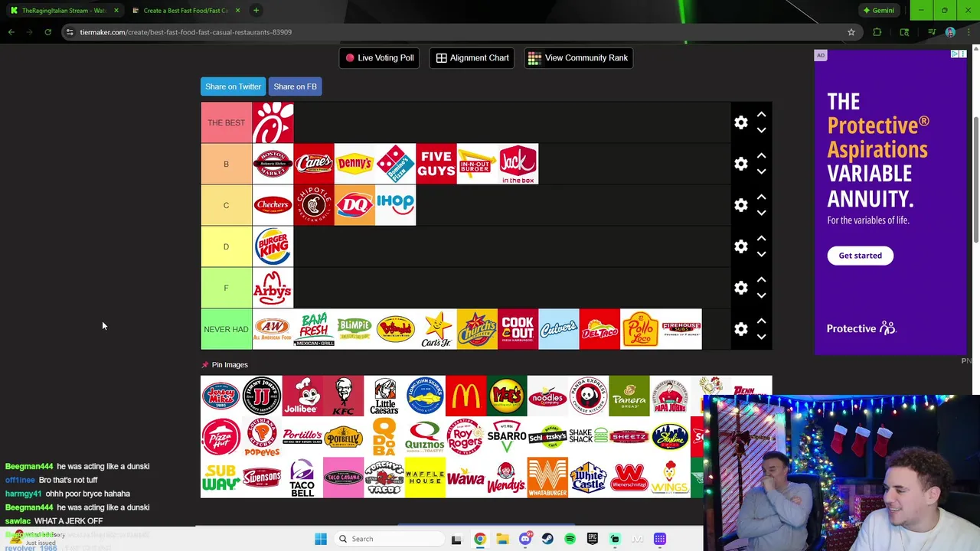Open the Gemini button in title bar
The height and width of the screenshot is (551, 980).
(x=878, y=11)
